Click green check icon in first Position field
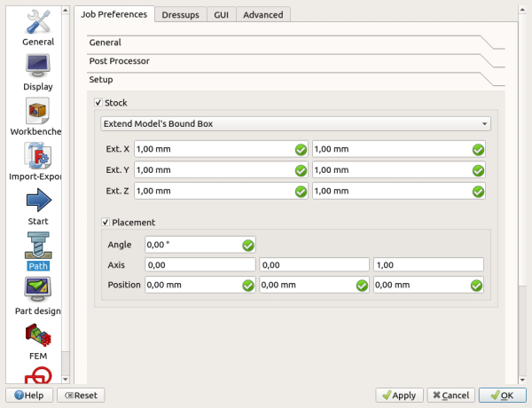This screenshot has width=532, height=408. (248, 286)
